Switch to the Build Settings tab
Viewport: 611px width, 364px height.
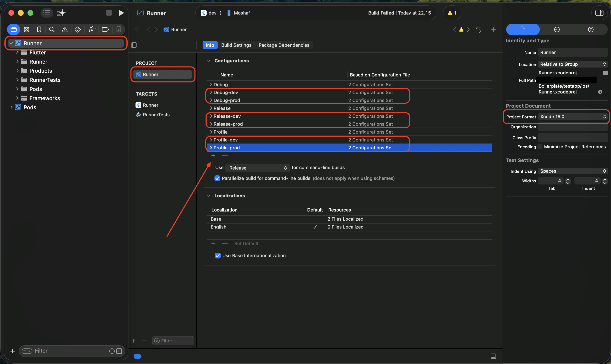(x=236, y=45)
